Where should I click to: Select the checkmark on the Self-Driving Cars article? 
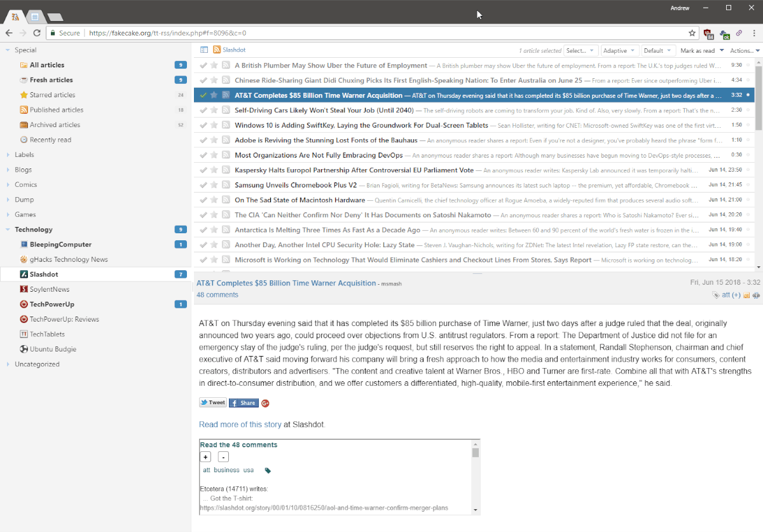[x=203, y=110]
